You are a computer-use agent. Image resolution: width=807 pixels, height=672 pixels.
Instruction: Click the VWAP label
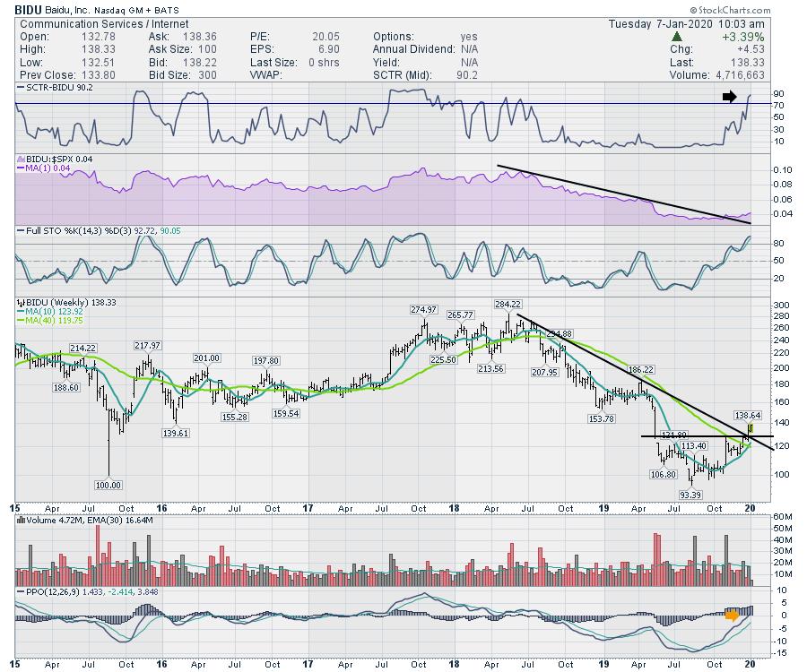tap(266, 75)
